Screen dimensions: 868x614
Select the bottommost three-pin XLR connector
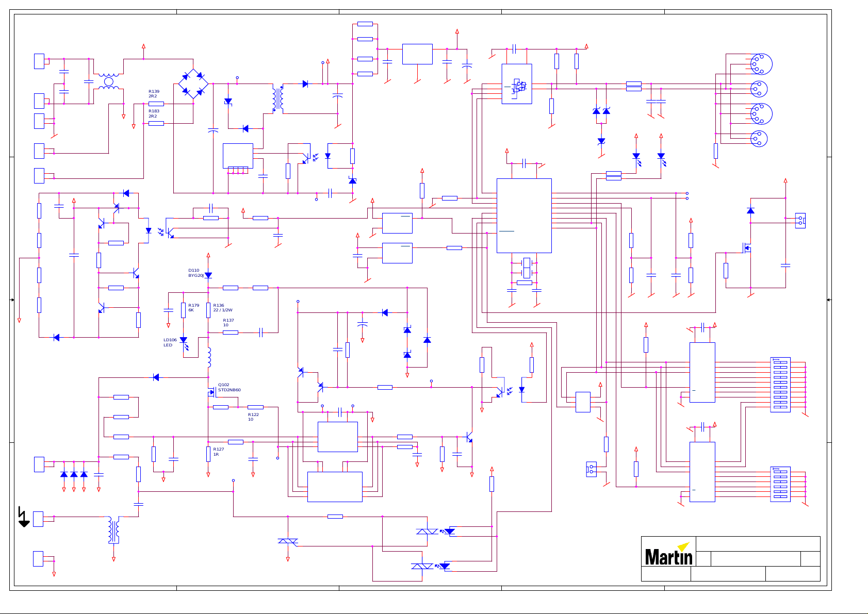pyautogui.click(x=758, y=139)
